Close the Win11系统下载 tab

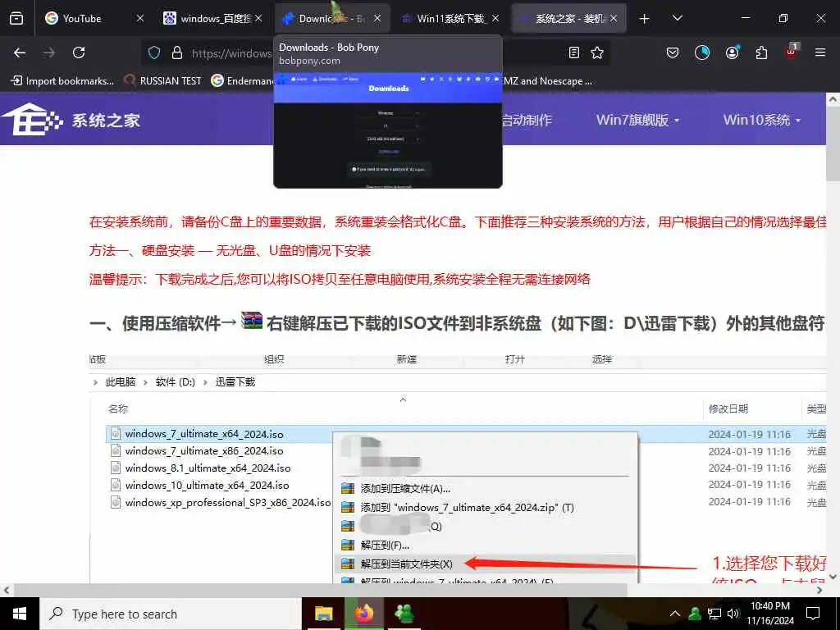tap(495, 18)
